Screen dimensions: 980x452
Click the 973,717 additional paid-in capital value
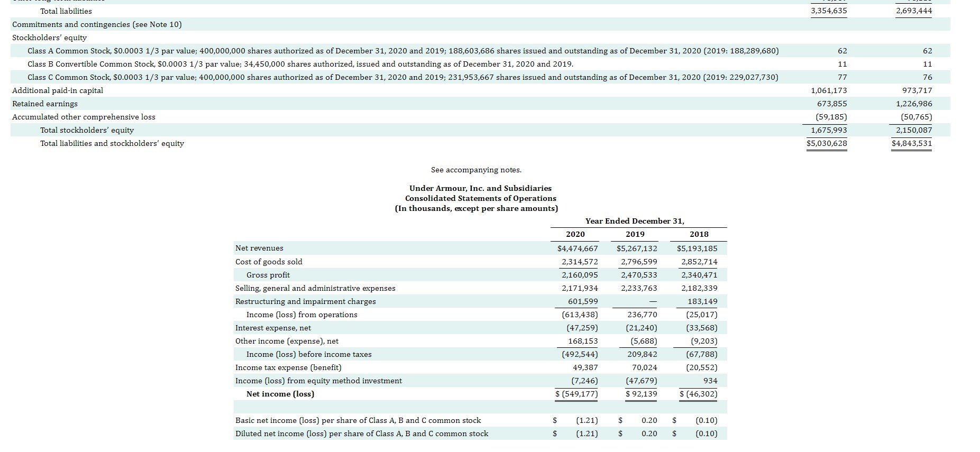click(x=917, y=90)
